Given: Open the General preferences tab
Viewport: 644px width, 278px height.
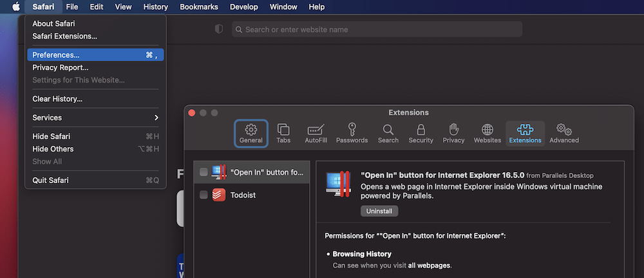Looking at the screenshot, I should pyautogui.click(x=251, y=134).
